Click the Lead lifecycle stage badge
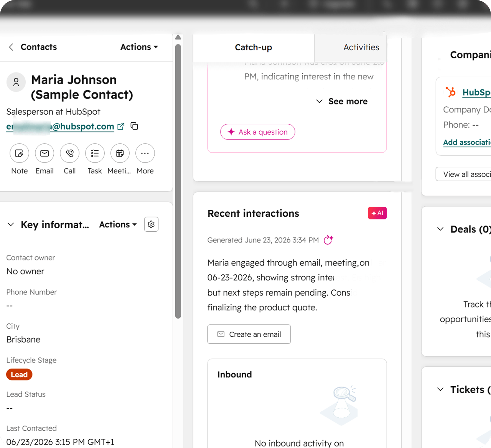Image resolution: width=491 pixels, height=448 pixels. tap(19, 374)
